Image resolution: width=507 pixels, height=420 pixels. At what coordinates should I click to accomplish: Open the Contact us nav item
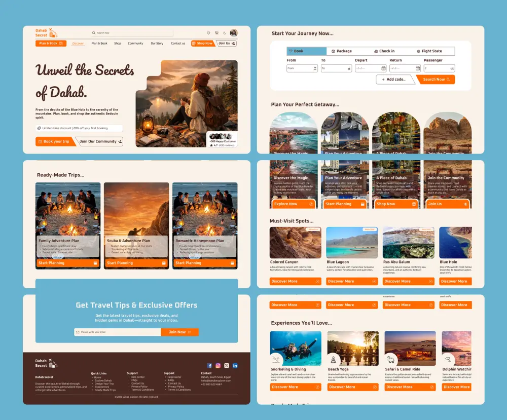pos(178,43)
